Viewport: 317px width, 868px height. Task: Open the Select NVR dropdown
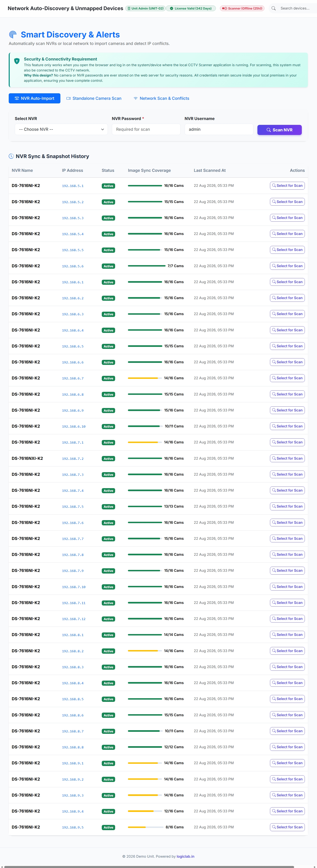(61, 129)
